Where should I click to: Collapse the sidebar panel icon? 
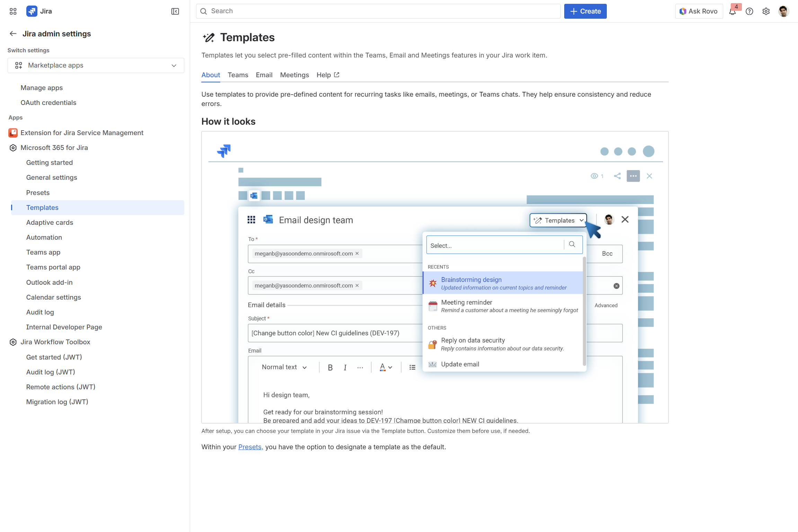pos(175,11)
